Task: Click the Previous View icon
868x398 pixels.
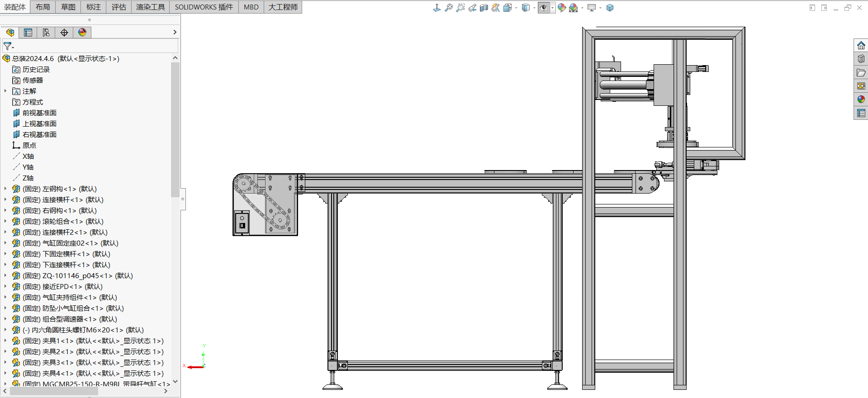Action: click(472, 8)
